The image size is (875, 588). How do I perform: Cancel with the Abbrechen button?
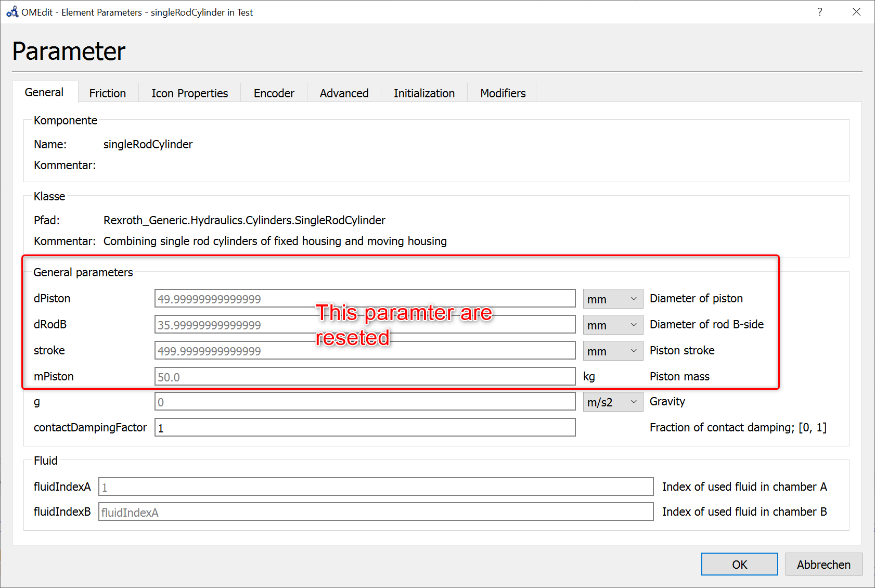pyautogui.click(x=824, y=565)
